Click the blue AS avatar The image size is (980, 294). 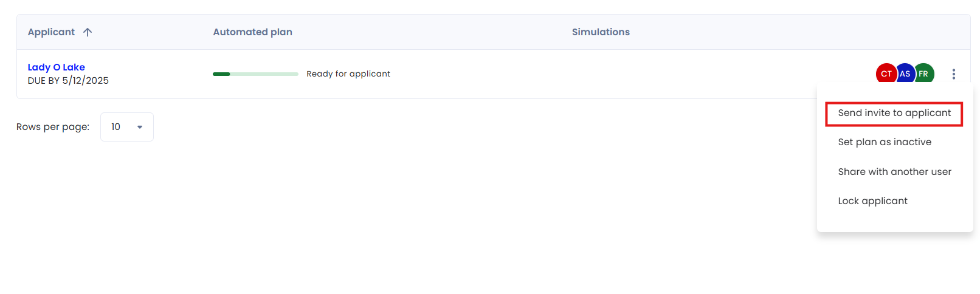click(906, 73)
